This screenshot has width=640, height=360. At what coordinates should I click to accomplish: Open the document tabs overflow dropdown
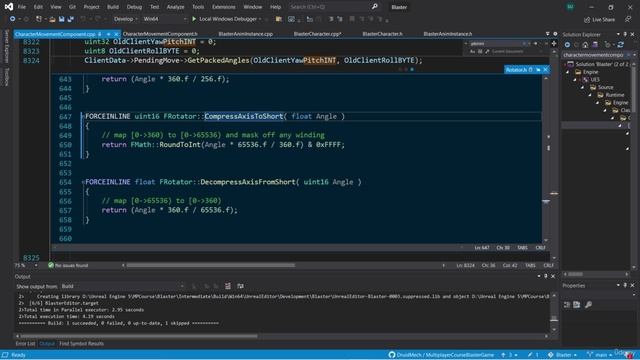coord(547,34)
